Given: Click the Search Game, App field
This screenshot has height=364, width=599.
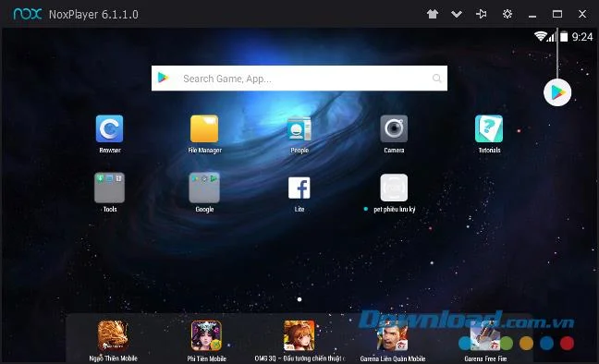Looking at the screenshot, I should (299, 79).
